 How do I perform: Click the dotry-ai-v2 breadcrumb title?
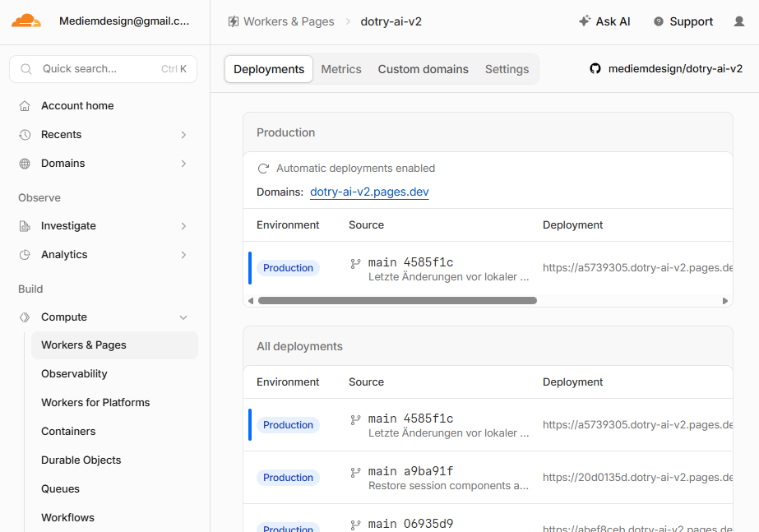click(x=391, y=21)
